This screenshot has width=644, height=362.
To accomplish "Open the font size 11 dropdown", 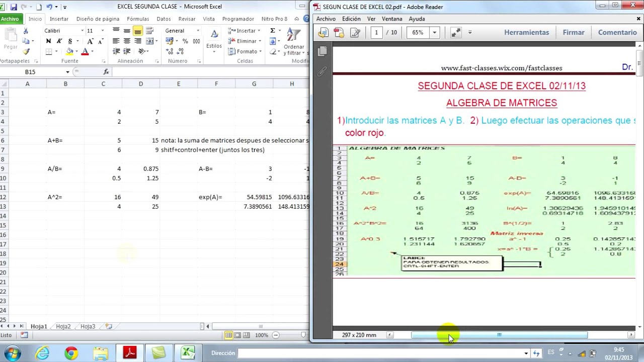I will point(103,31).
